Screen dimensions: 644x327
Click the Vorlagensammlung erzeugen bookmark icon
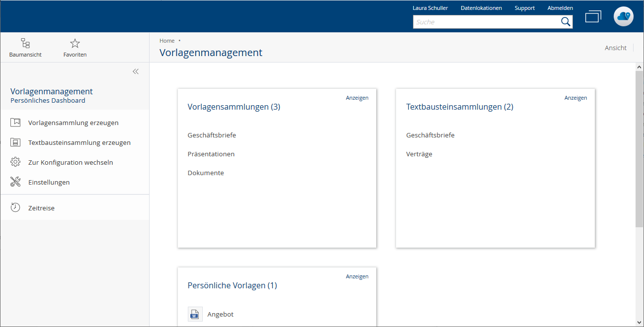[15, 122]
